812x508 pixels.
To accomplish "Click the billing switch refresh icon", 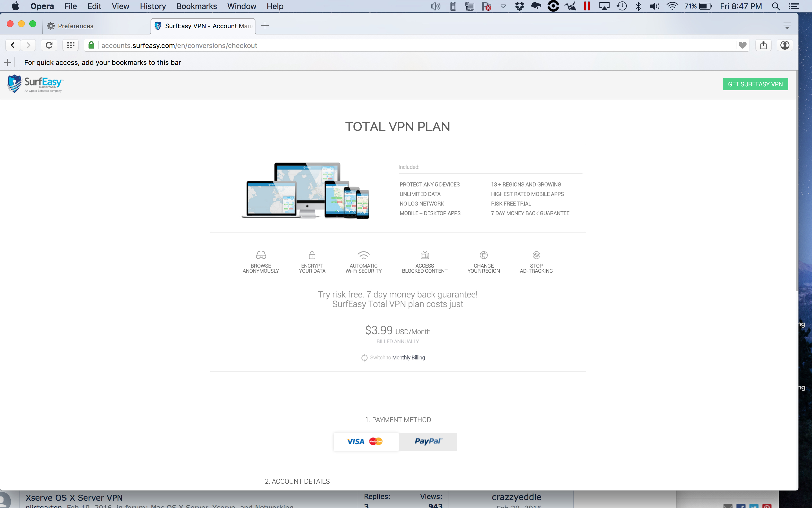I will pos(364,358).
